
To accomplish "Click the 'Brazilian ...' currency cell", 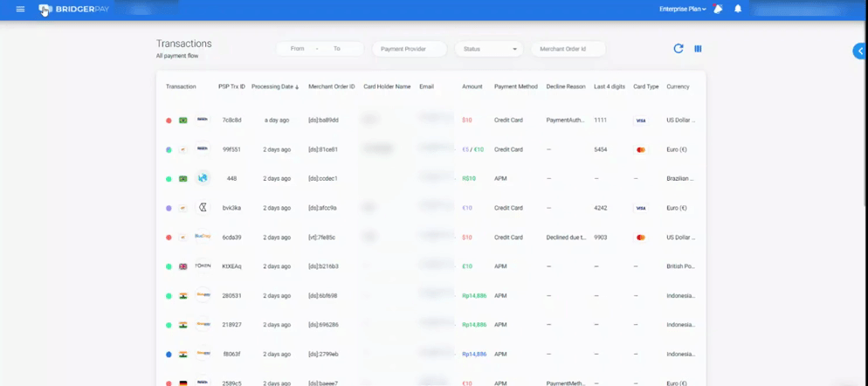I will coord(681,179).
